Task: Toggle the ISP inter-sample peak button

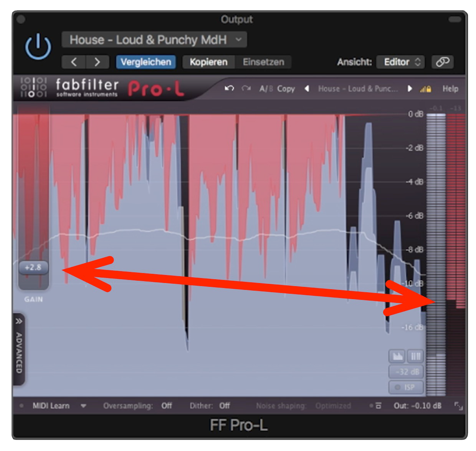Action: [x=407, y=387]
